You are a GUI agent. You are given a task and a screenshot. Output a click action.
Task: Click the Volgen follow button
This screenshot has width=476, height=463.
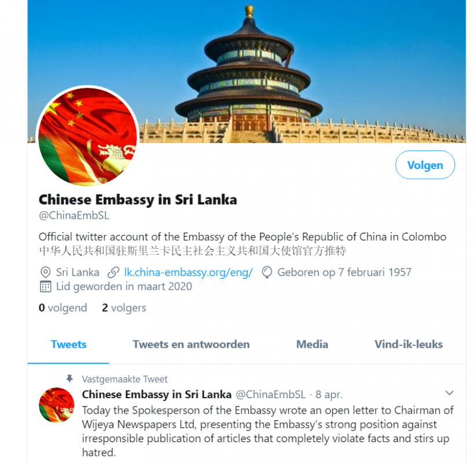425,165
